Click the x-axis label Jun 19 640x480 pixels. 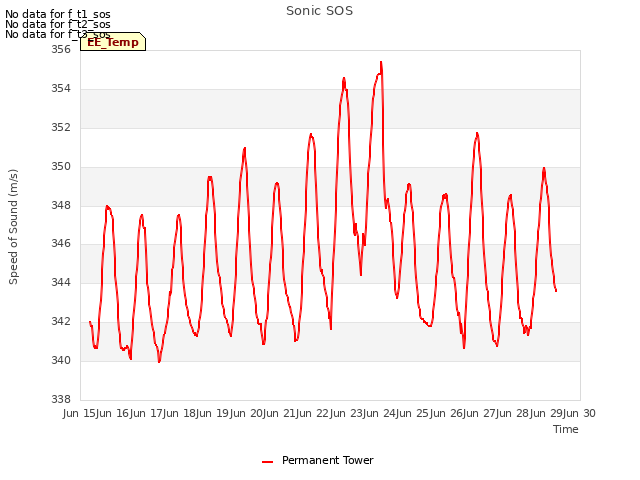pyautogui.click(x=213, y=413)
